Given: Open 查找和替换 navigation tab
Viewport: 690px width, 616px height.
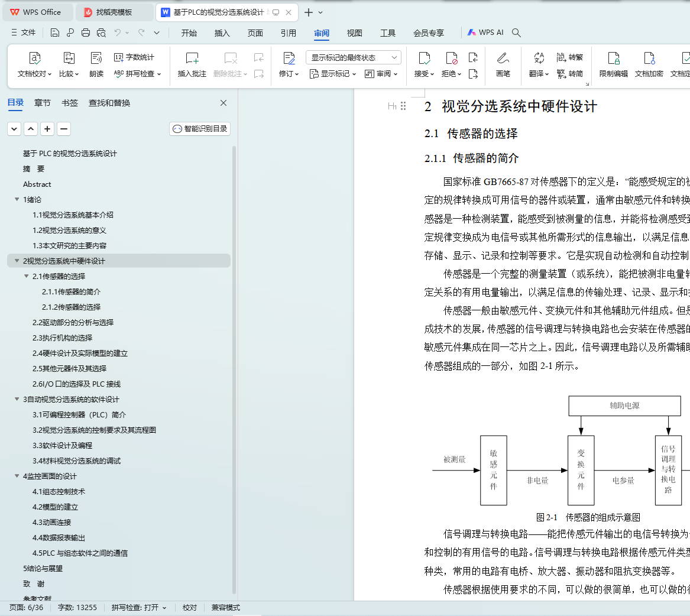Looking at the screenshot, I should click(x=109, y=103).
